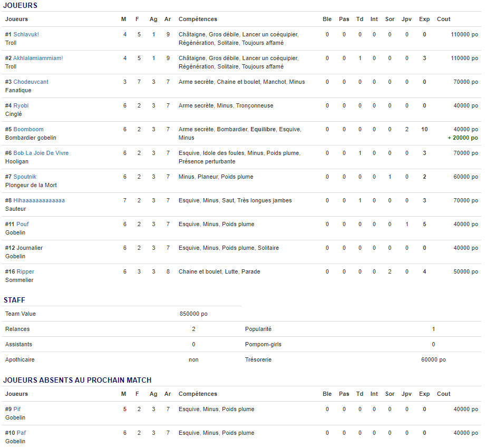This screenshot has width=485, height=448.
Task: Click the Bombardier gobelin position label
Action: point(31,138)
